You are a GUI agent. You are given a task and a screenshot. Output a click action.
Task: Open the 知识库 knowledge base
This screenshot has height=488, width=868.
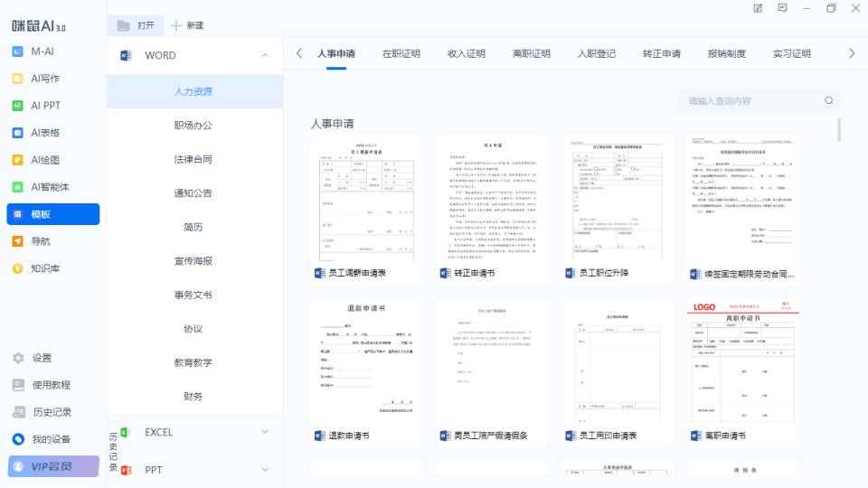pos(45,268)
